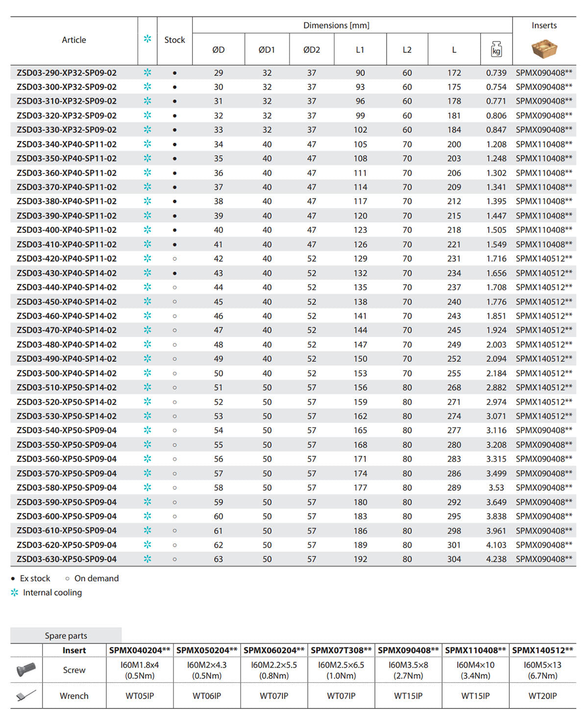Click insert SPMX140512** in ZSD03-460 row
Image resolution: width=588 pixels, height=728 pixels.
coord(544,316)
